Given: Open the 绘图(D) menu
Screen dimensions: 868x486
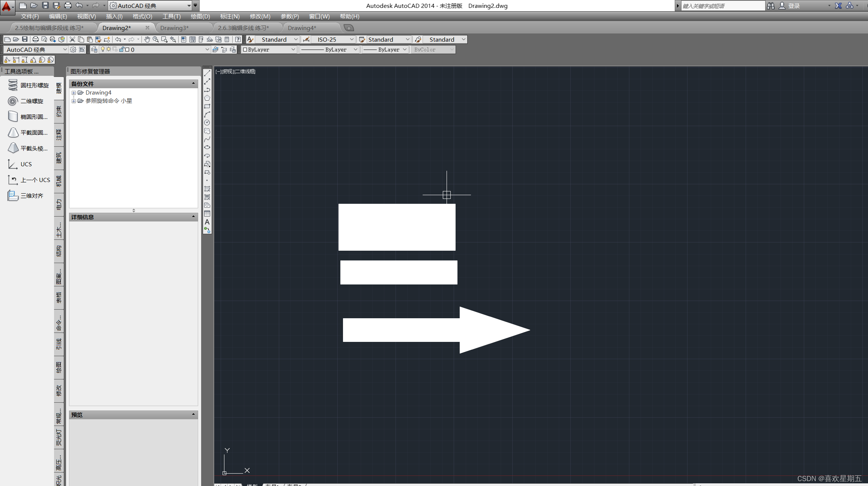Looking at the screenshot, I should 200,17.
